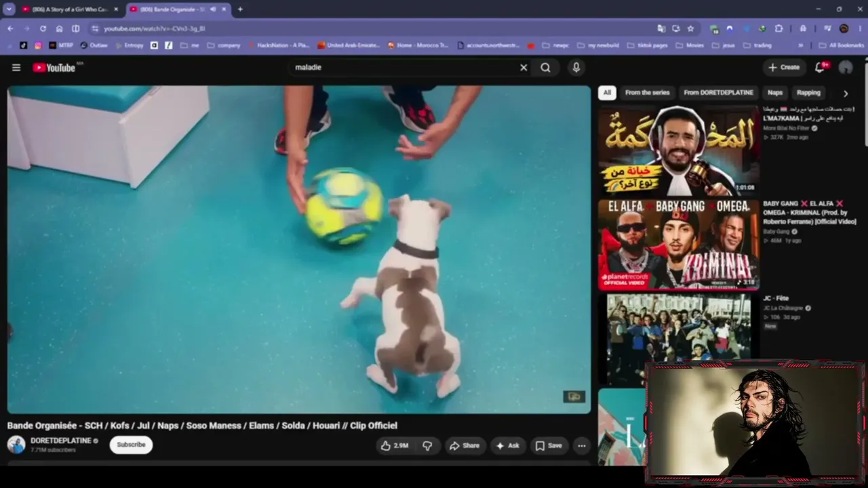Open the YouTube account avatar menu
This screenshot has width=868, height=488.
(x=846, y=68)
